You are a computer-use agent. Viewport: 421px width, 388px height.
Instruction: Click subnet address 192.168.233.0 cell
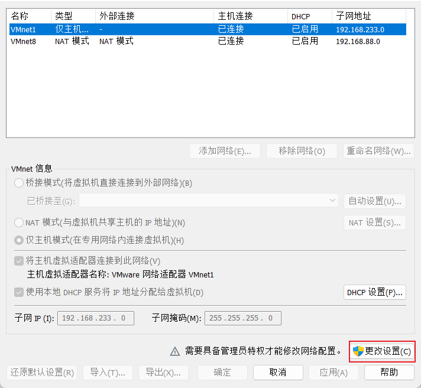[360, 30]
